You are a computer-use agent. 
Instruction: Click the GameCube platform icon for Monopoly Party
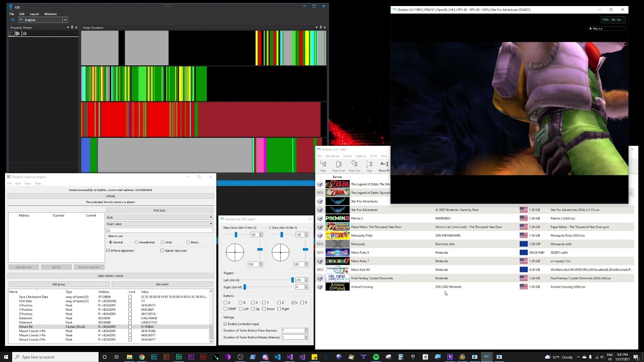[319, 235]
